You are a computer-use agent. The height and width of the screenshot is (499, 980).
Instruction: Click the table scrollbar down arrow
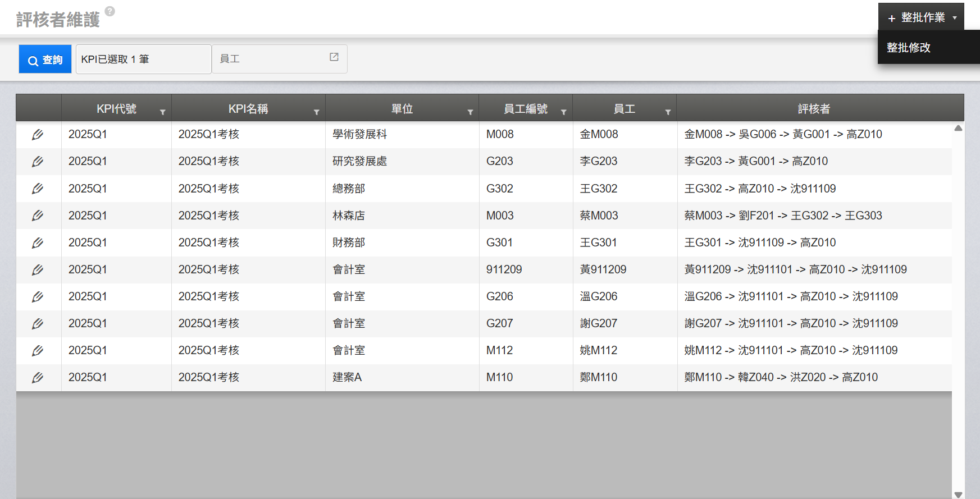958,495
